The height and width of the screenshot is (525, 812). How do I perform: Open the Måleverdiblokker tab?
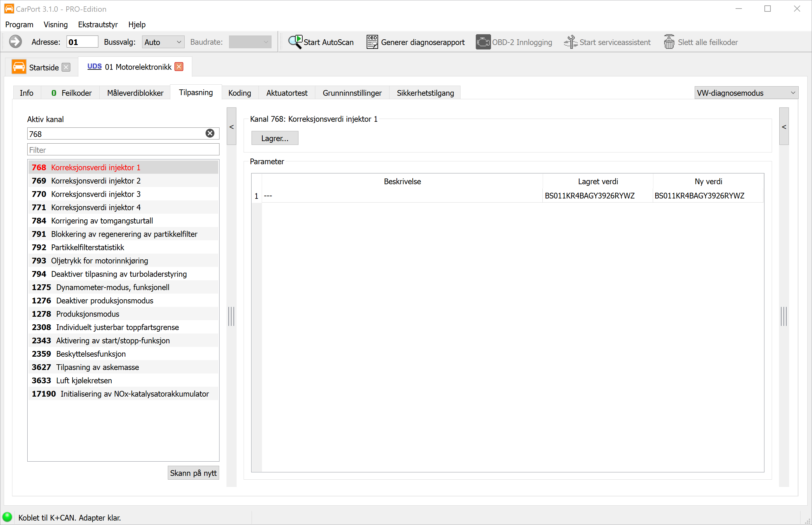pos(135,93)
